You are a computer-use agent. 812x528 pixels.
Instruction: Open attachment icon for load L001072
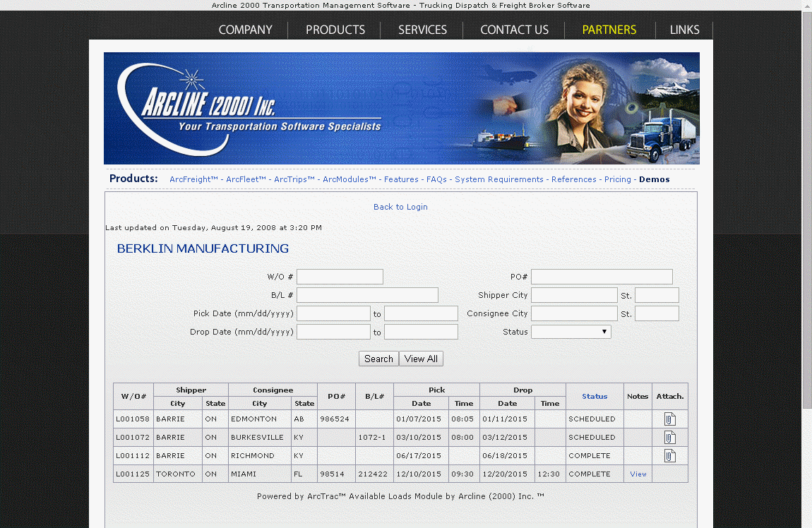pos(669,438)
